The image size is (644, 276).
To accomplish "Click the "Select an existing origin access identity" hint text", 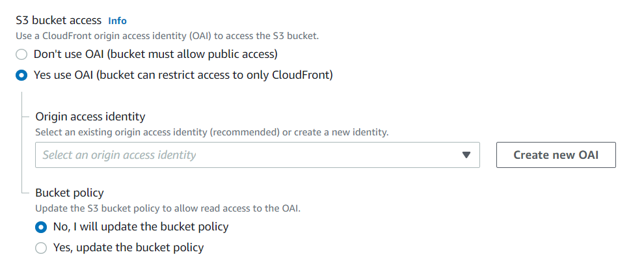I will pyautogui.click(x=211, y=133).
